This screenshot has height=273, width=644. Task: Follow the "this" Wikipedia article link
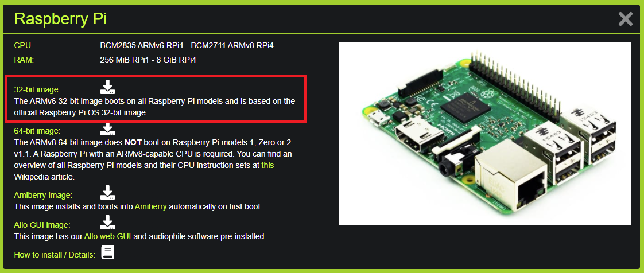coord(268,165)
